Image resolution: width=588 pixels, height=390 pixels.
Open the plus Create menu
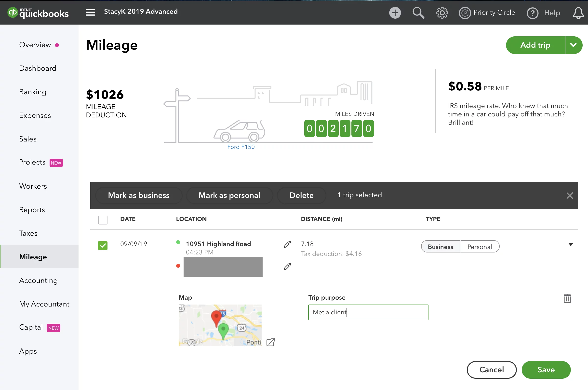point(395,13)
